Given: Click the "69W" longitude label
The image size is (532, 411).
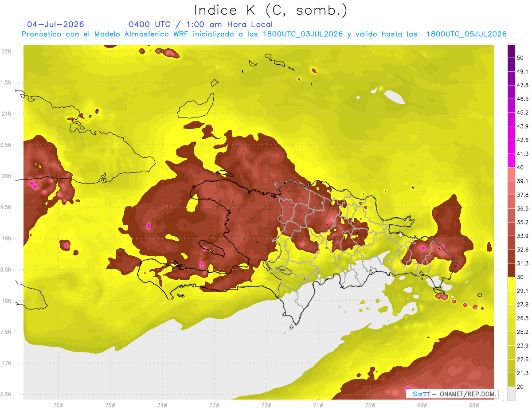Looking at the screenshot, I should [422, 405].
